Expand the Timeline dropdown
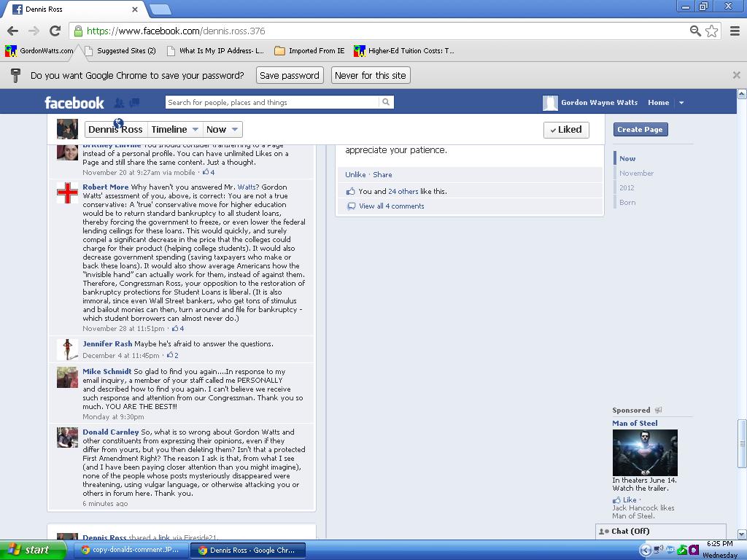The image size is (747, 560). coord(175,130)
